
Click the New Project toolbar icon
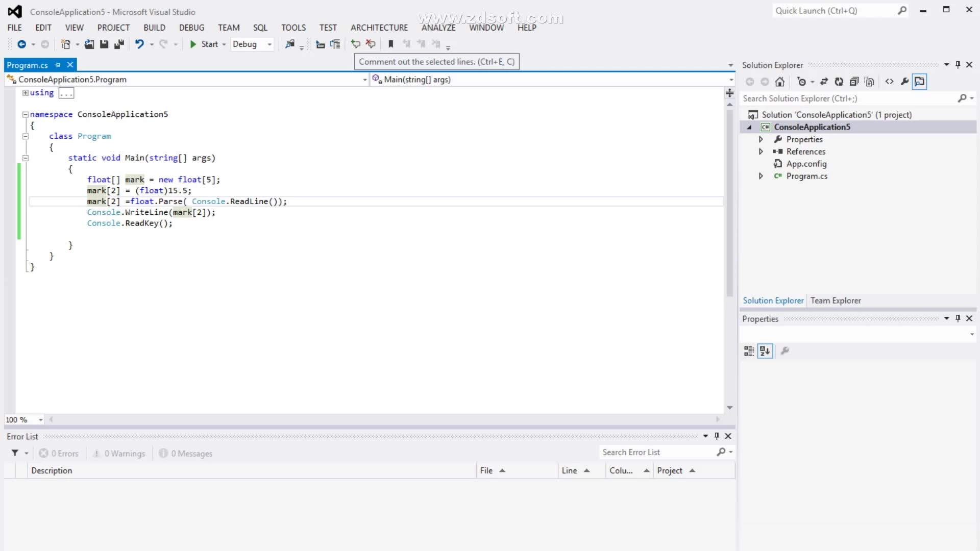[x=66, y=44]
